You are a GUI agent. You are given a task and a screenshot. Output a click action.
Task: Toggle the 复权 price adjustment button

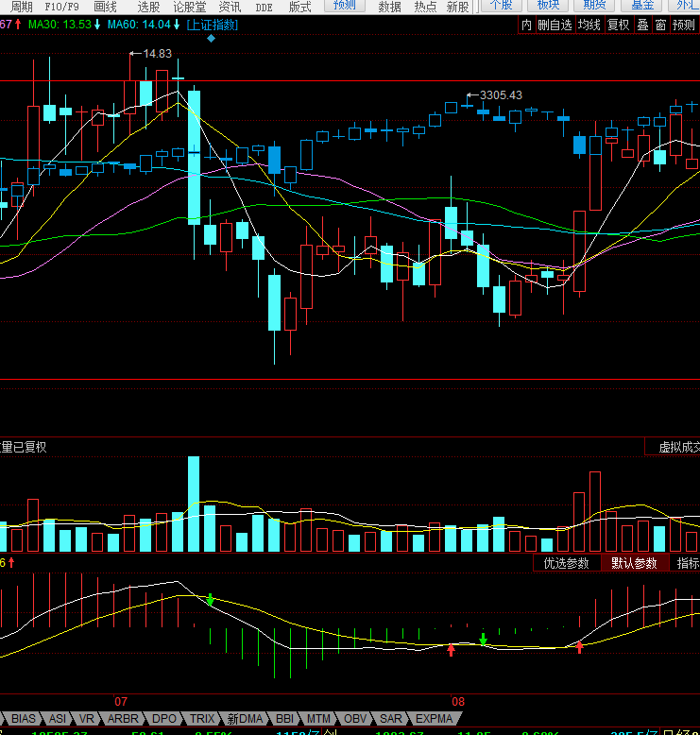point(619,25)
